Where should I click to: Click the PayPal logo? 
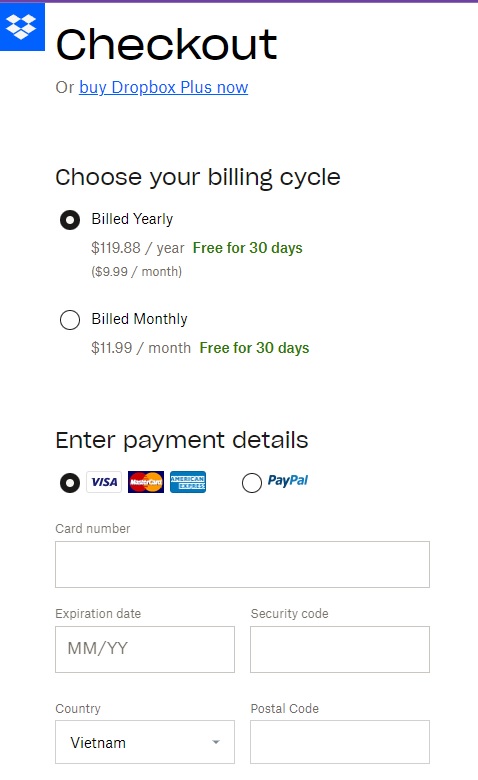point(287,481)
